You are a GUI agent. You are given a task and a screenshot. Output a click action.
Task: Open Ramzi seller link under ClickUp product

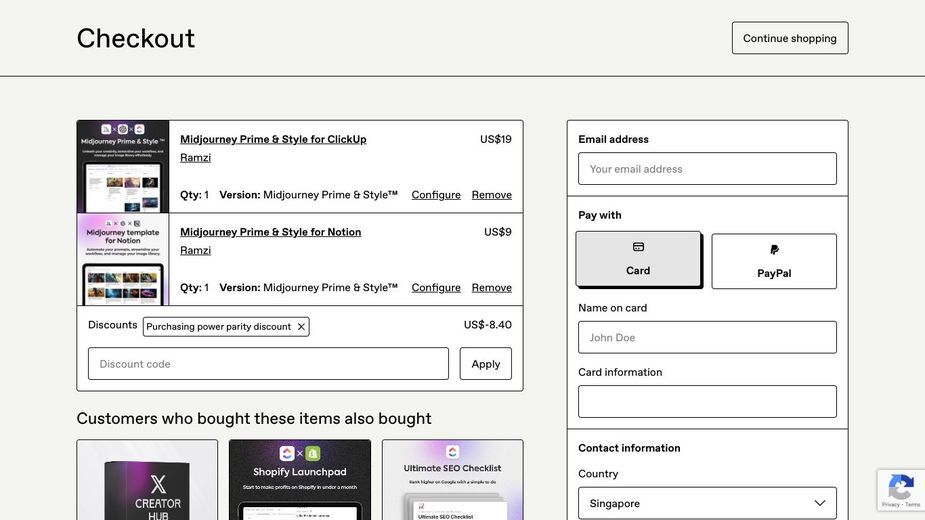coord(195,158)
